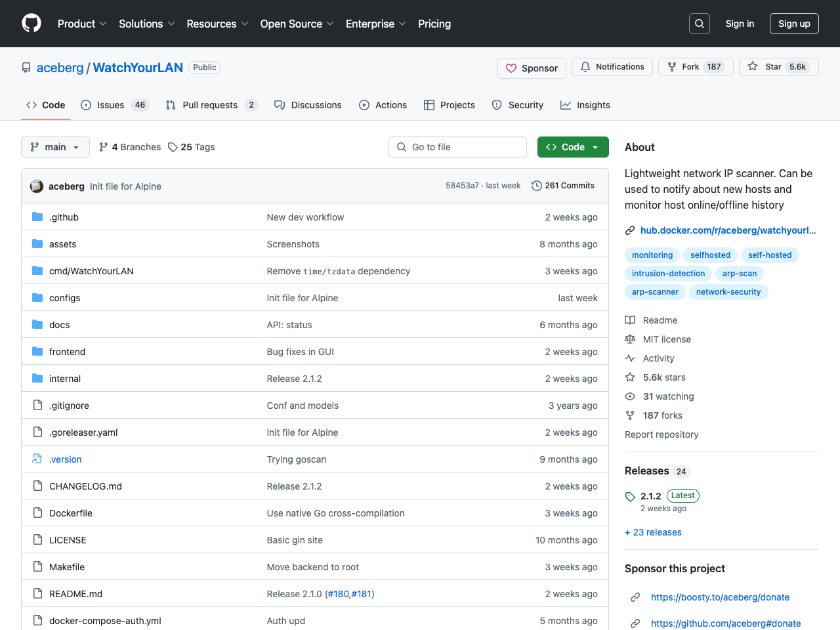Open the boosty.to/aceberg/donate sponsor link
840x630 pixels.
pyautogui.click(x=720, y=597)
